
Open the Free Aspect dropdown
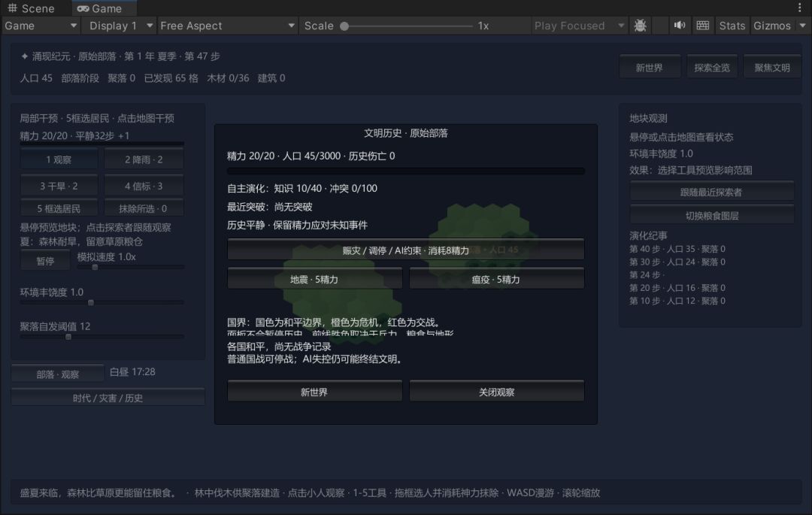pyautogui.click(x=227, y=26)
